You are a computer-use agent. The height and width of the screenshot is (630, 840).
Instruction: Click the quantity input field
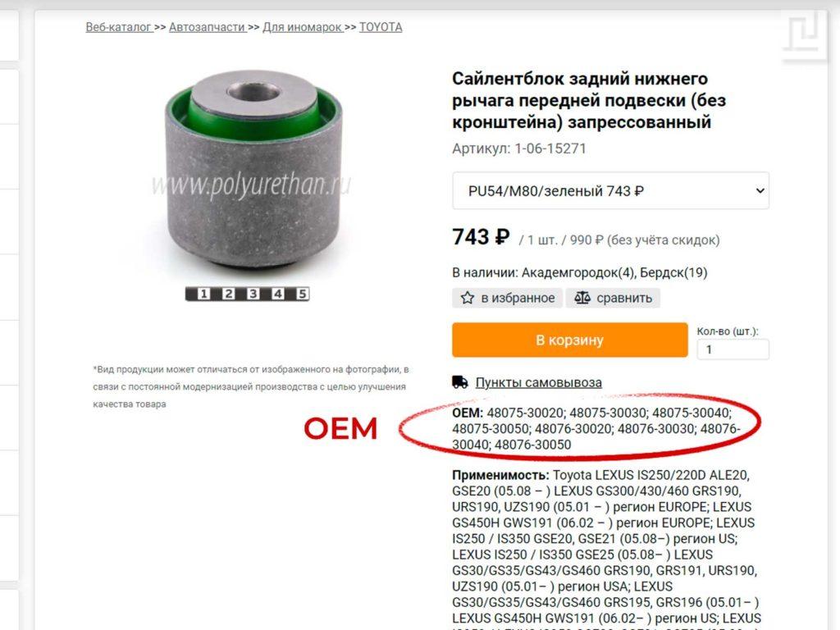(x=733, y=349)
